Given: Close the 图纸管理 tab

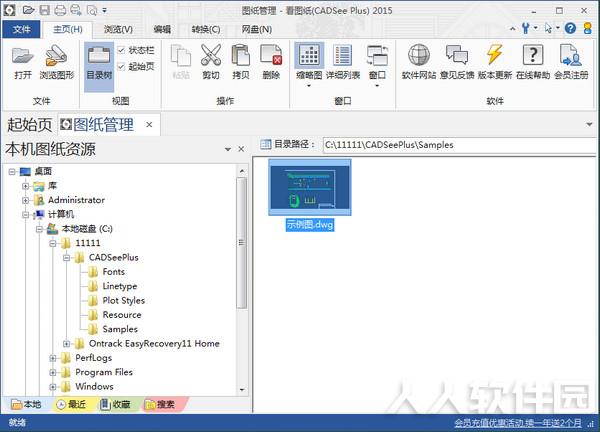Looking at the screenshot, I should pyautogui.click(x=149, y=125).
